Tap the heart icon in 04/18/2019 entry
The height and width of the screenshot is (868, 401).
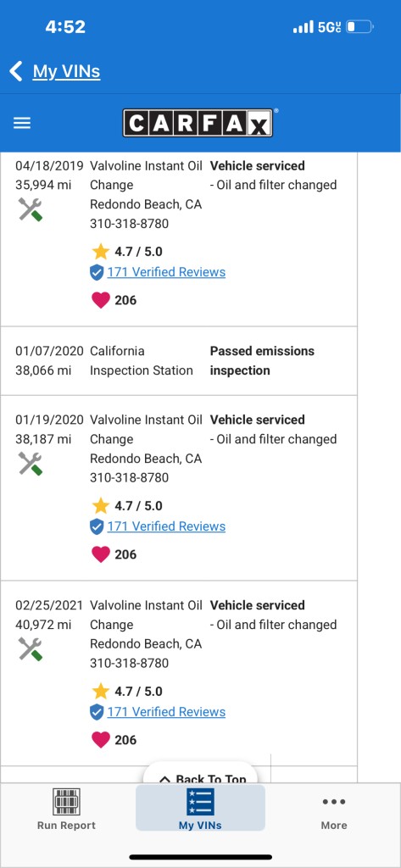tap(100, 300)
